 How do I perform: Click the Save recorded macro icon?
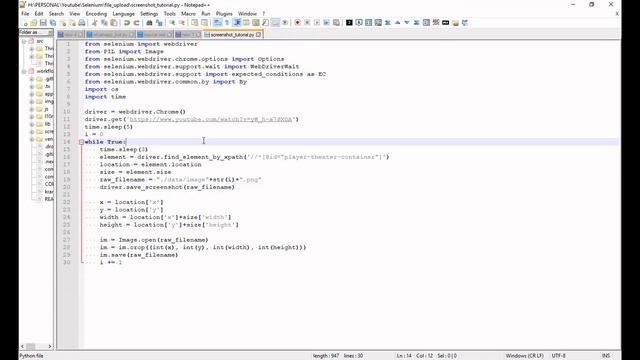336,23
